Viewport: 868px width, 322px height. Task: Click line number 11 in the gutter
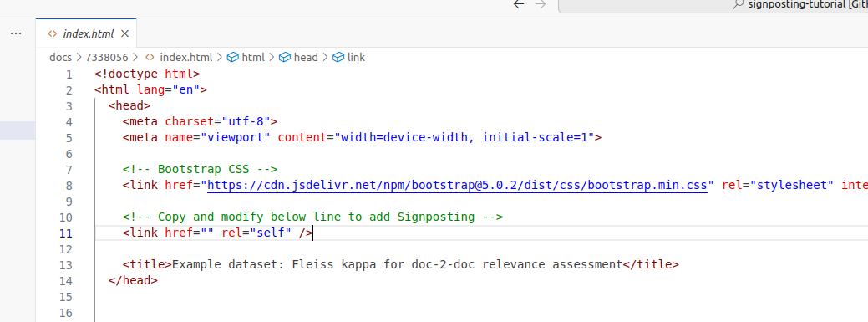point(65,233)
